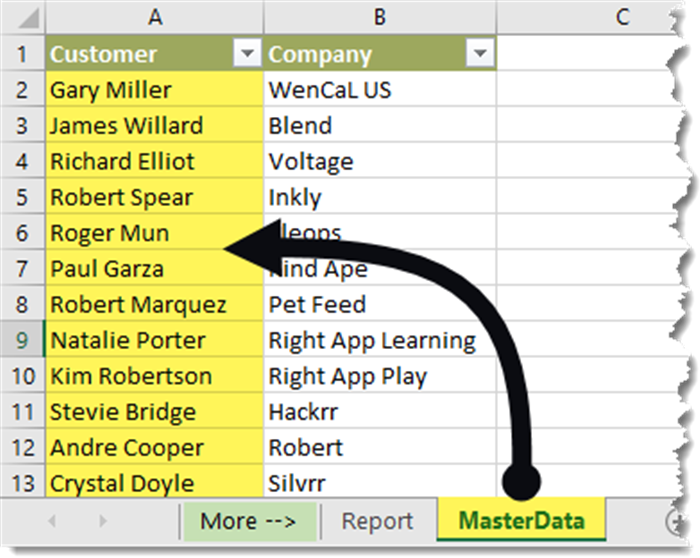Select column B by its header
This screenshot has width=700, height=558.
pos(380,15)
